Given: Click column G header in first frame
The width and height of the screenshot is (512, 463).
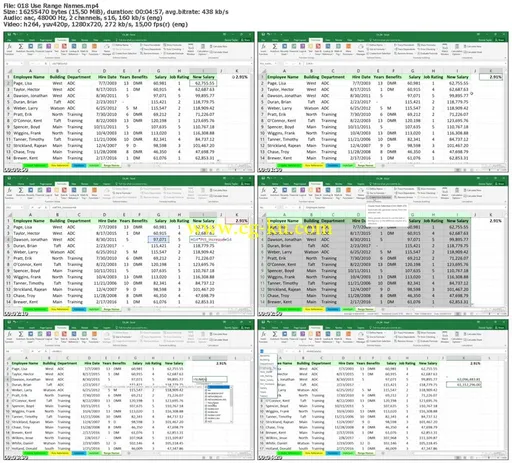Looking at the screenshot, I should coord(158,71).
